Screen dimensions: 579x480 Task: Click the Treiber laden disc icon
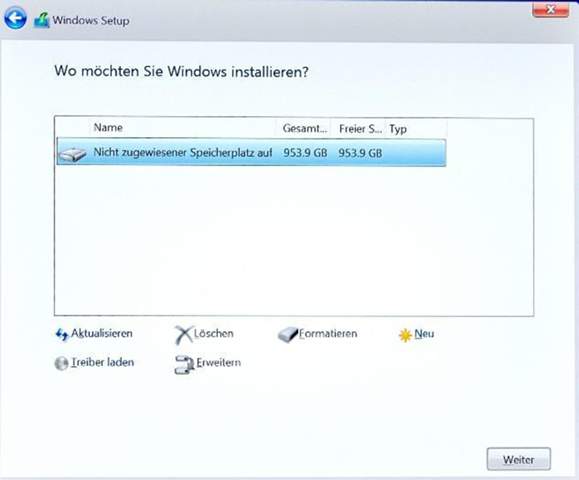click(x=61, y=363)
